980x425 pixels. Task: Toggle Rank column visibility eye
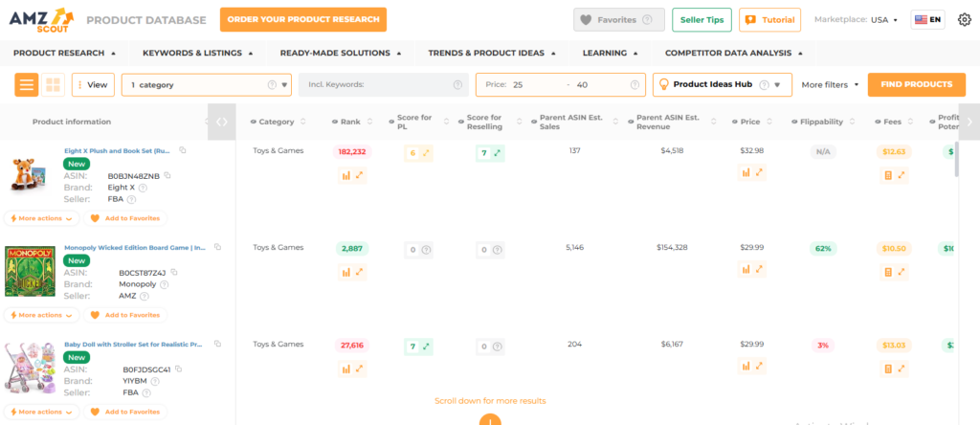point(334,122)
